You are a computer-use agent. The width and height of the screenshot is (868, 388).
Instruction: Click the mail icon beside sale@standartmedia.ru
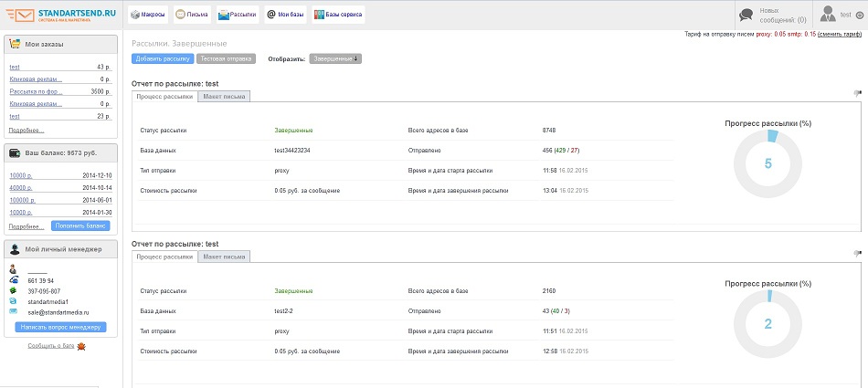click(14, 311)
